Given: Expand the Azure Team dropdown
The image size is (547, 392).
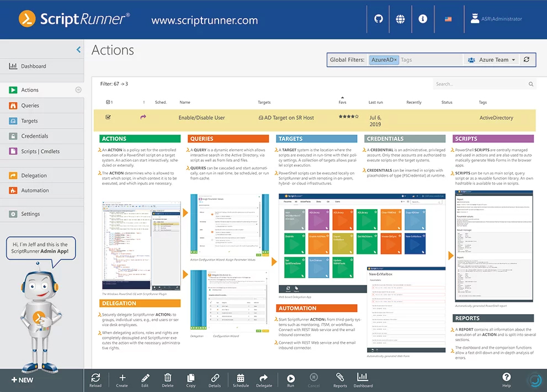Looking at the screenshot, I should point(492,60).
